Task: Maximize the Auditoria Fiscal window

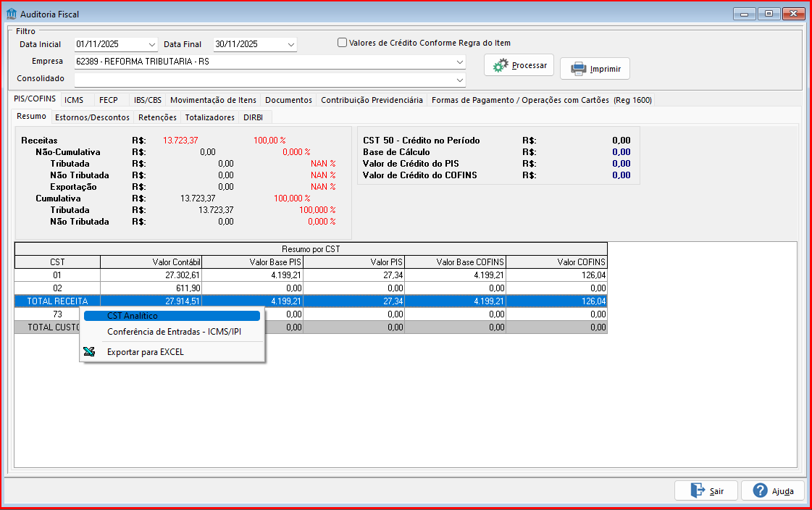Action: coord(769,14)
